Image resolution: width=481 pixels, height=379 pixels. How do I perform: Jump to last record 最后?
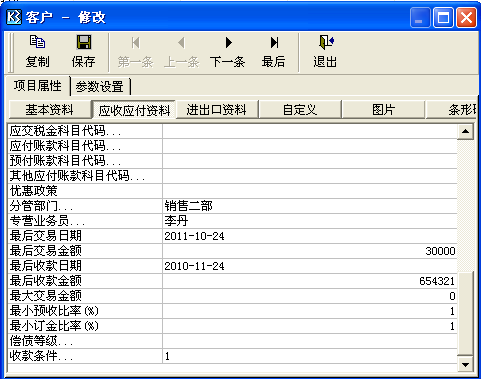pyautogui.click(x=273, y=52)
